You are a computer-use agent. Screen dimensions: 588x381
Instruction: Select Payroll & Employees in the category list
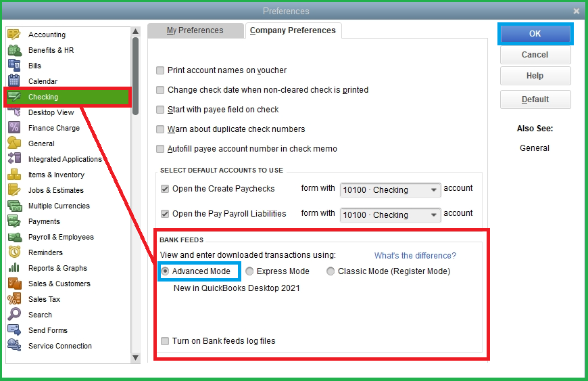pos(61,237)
